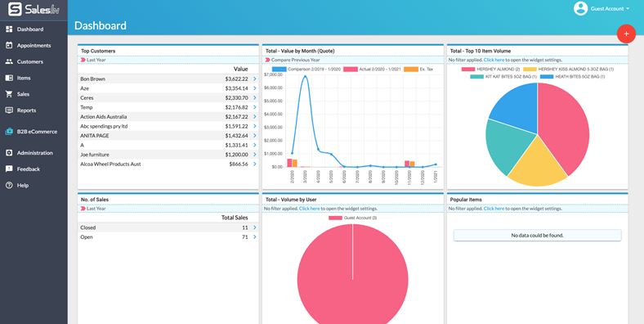Image resolution: width=644 pixels, height=324 pixels.
Task: Click the Guest Account volume pie chart
Action: coord(352,273)
